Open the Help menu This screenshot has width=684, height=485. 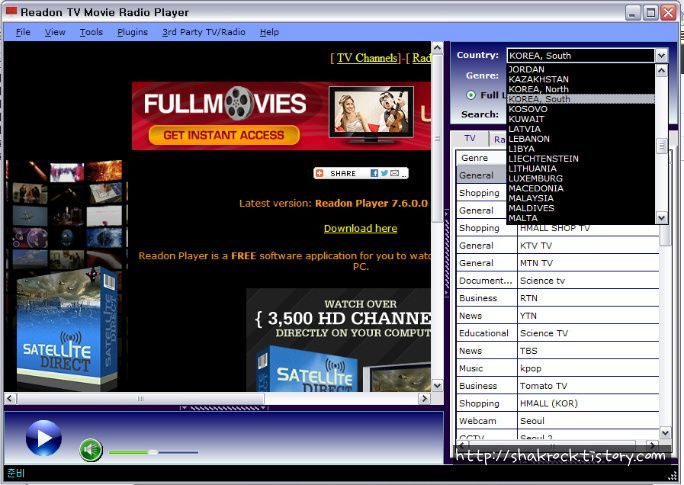click(x=269, y=32)
